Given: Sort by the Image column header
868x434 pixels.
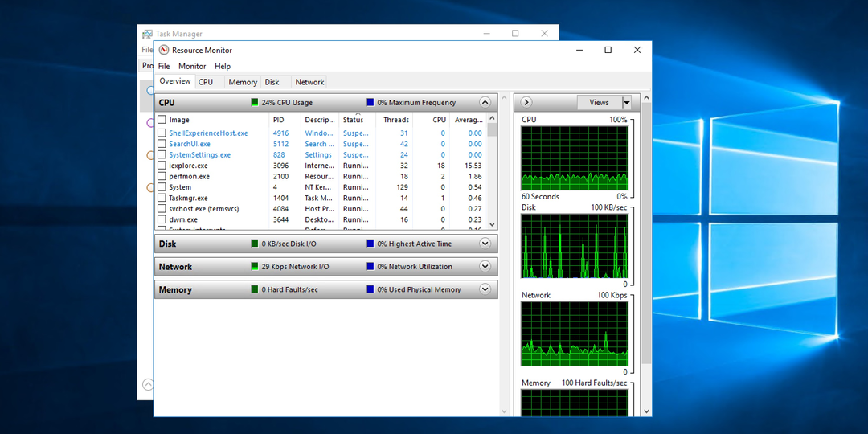Looking at the screenshot, I should [179, 120].
